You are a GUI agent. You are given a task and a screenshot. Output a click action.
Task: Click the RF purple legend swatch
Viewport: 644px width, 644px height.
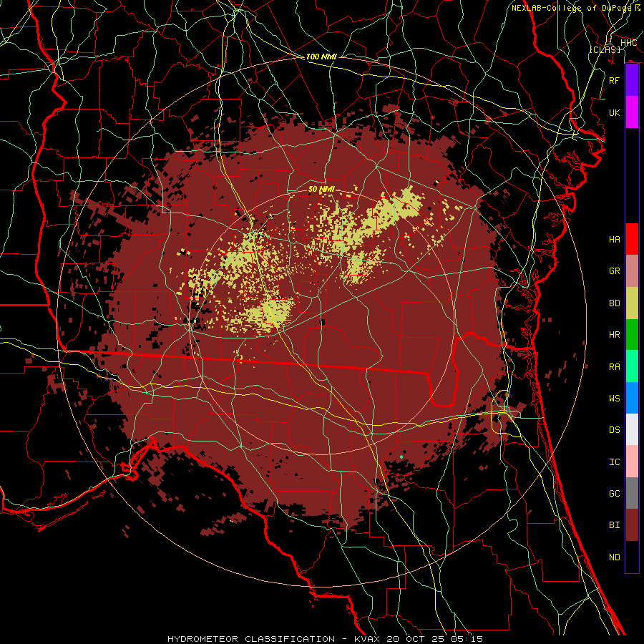632,80
